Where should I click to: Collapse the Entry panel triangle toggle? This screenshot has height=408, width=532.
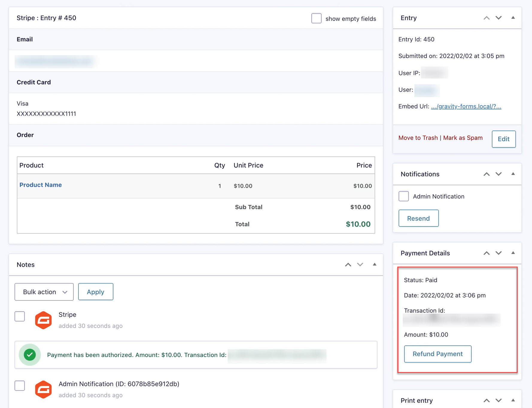pyautogui.click(x=513, y=18)
